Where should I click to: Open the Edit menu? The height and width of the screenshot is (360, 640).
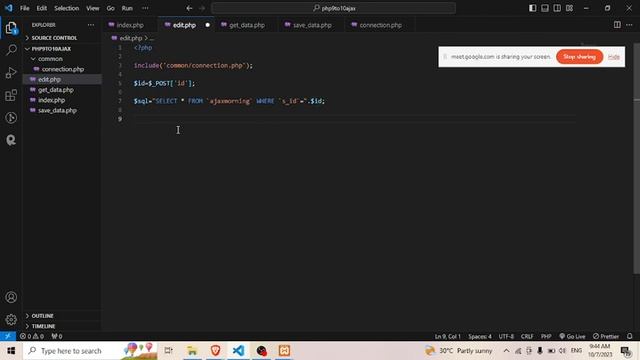(x=42, y=8)
